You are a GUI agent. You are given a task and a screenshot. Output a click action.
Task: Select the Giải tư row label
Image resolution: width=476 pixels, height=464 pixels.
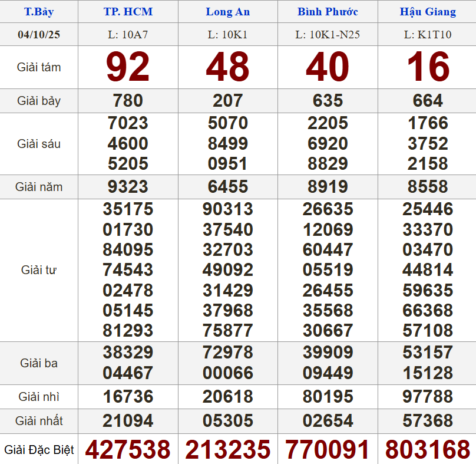[x=39, y=270]
